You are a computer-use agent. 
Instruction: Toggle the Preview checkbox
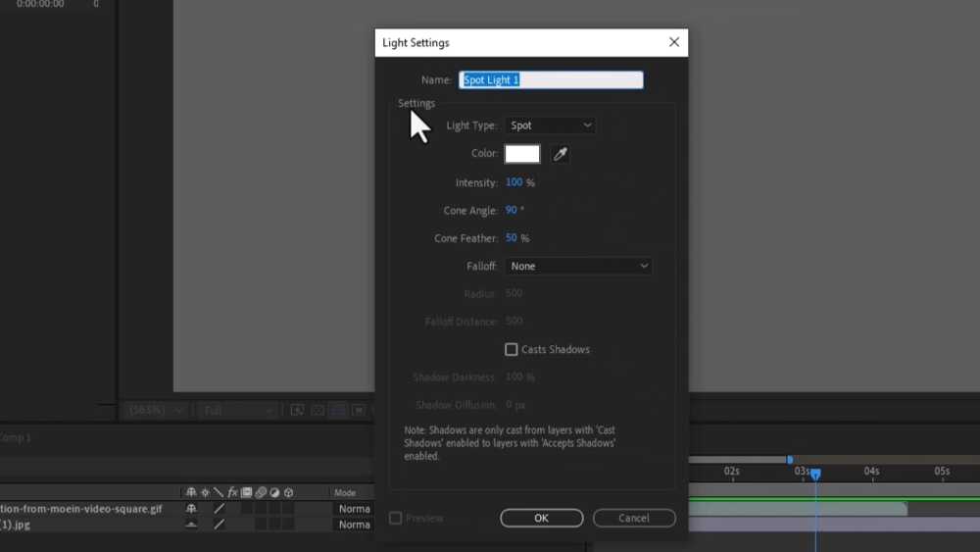click(395, 519)
